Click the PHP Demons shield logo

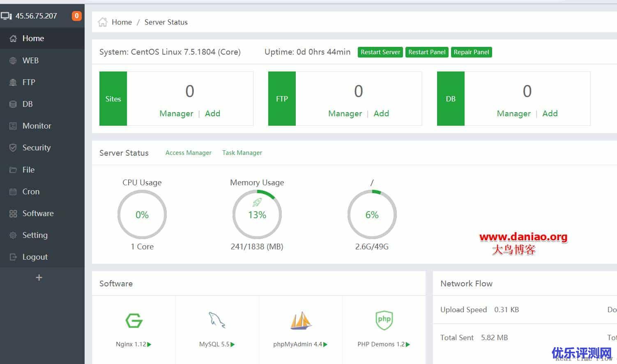point(384,320)
